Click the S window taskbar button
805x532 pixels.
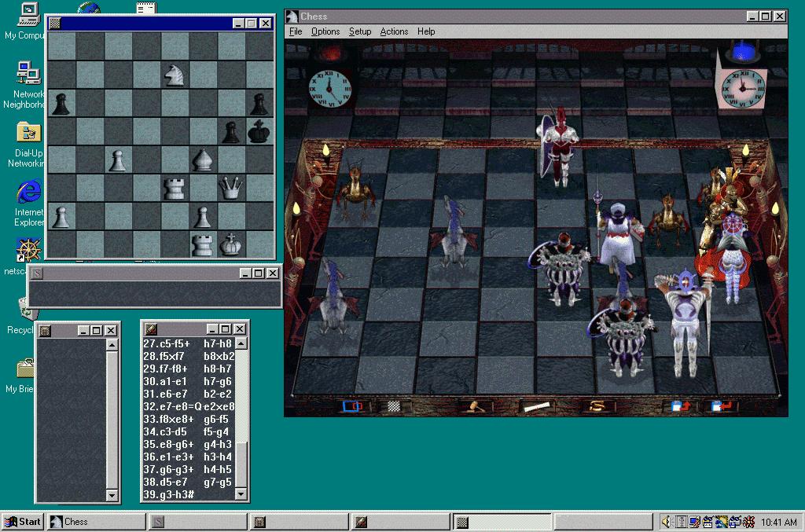(197, 522)
